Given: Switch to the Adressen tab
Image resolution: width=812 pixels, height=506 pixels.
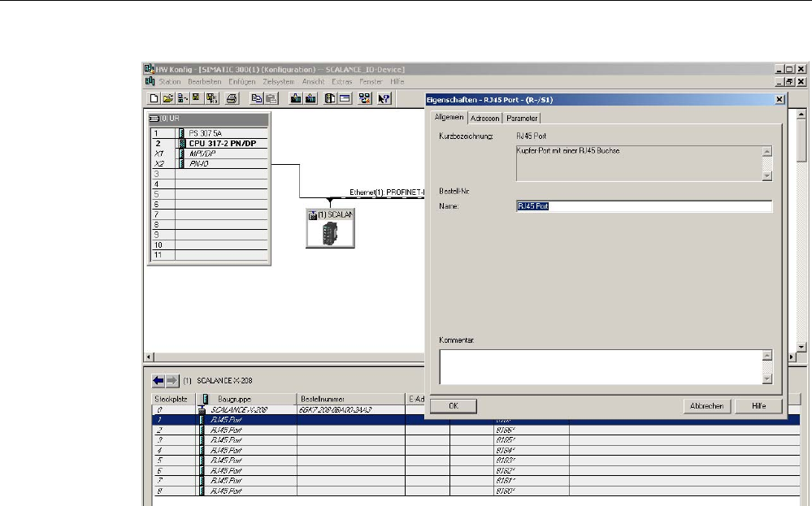Looking at the screenshot, I should point(484,119).
